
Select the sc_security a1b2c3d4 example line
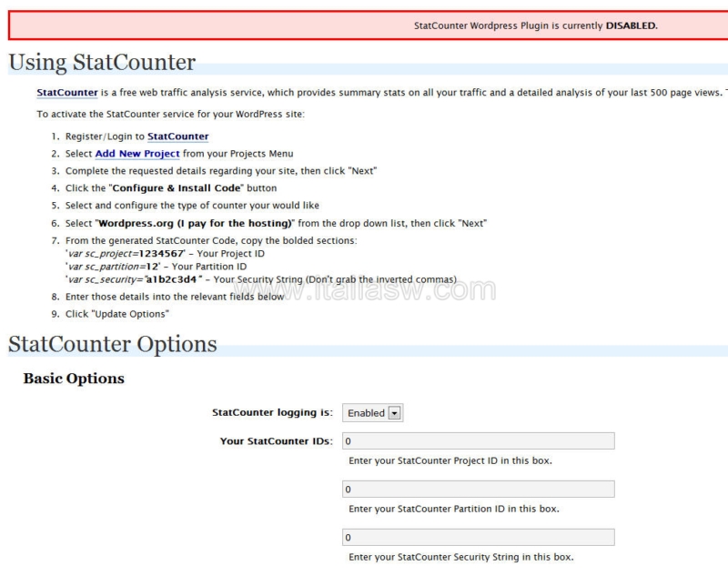point(261,279)
